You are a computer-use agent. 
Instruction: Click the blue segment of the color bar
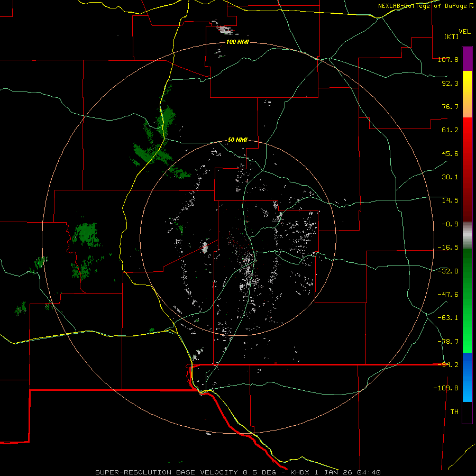(x=467, y=377)
